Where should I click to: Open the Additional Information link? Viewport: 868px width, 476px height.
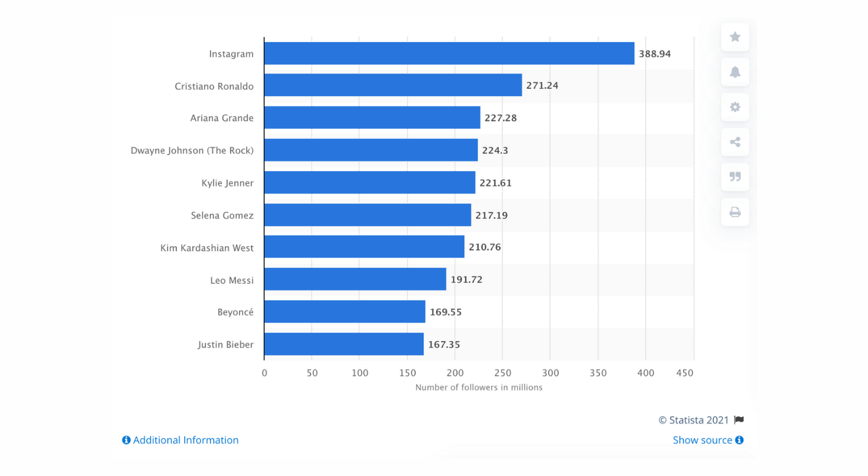(x=180, y=440)
